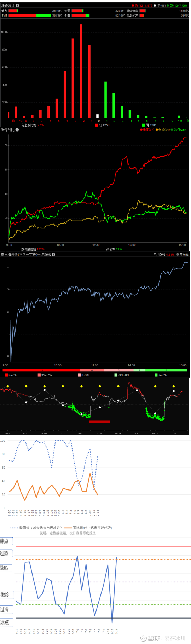Click info icon next to 昨日涨停股 title
This screenshot has height=644, width=191.
[x=53, y=254]
